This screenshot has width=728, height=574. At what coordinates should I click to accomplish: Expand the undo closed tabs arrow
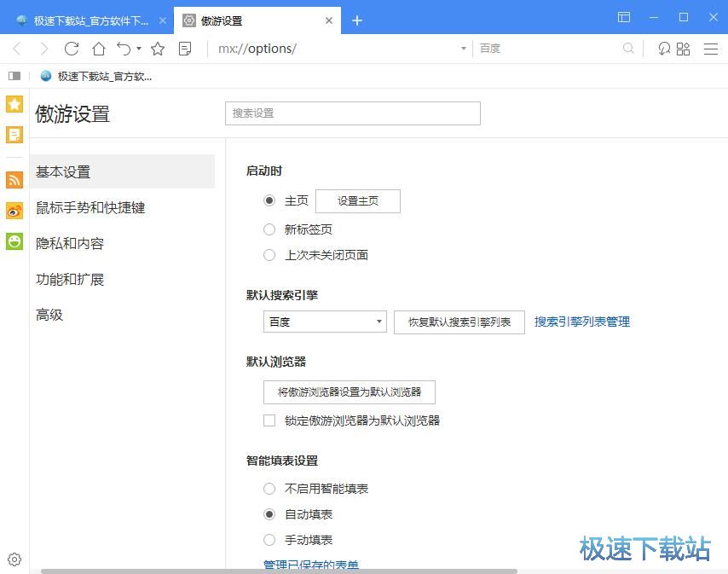(139, 49)
